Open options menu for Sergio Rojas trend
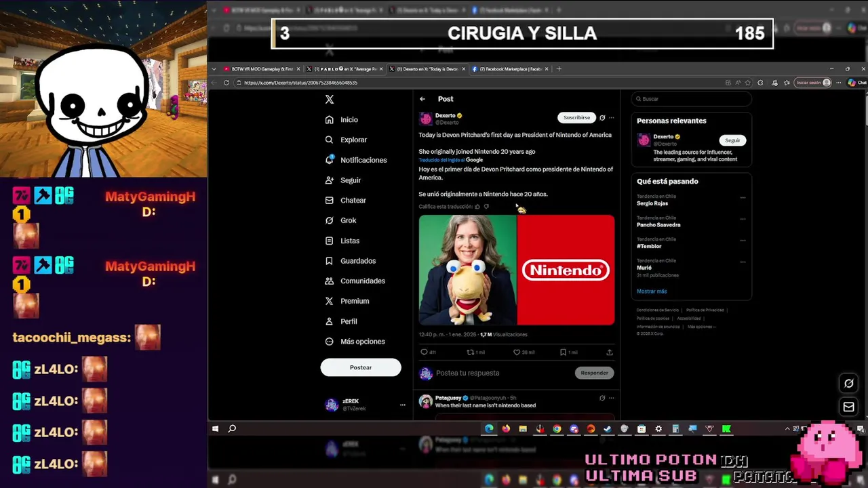The height and width of the screenshot is (488, 868). (x=743, y=198)
